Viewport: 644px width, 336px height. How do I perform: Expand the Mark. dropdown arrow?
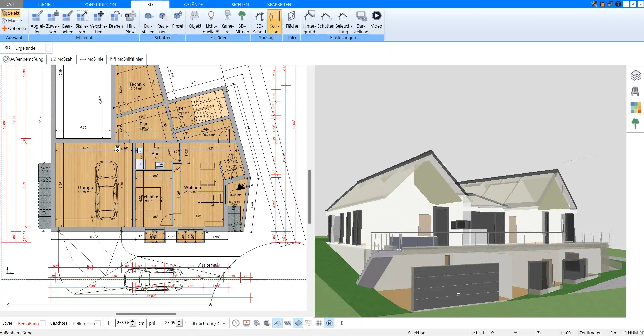(21, 21)
